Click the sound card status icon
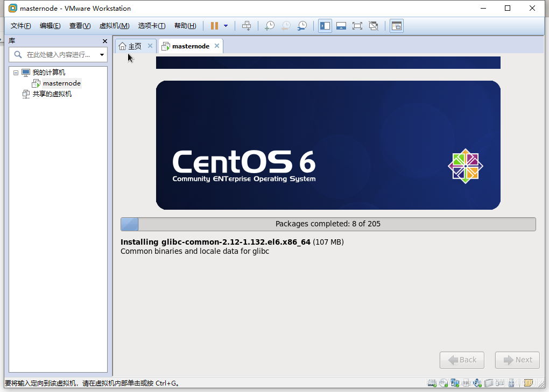The width and height of the screenshot is (549, 392). (x=477, y=383)
